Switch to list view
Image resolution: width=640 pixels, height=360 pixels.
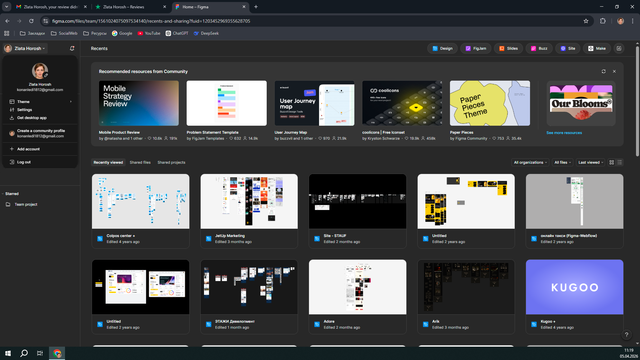point(620,162)
